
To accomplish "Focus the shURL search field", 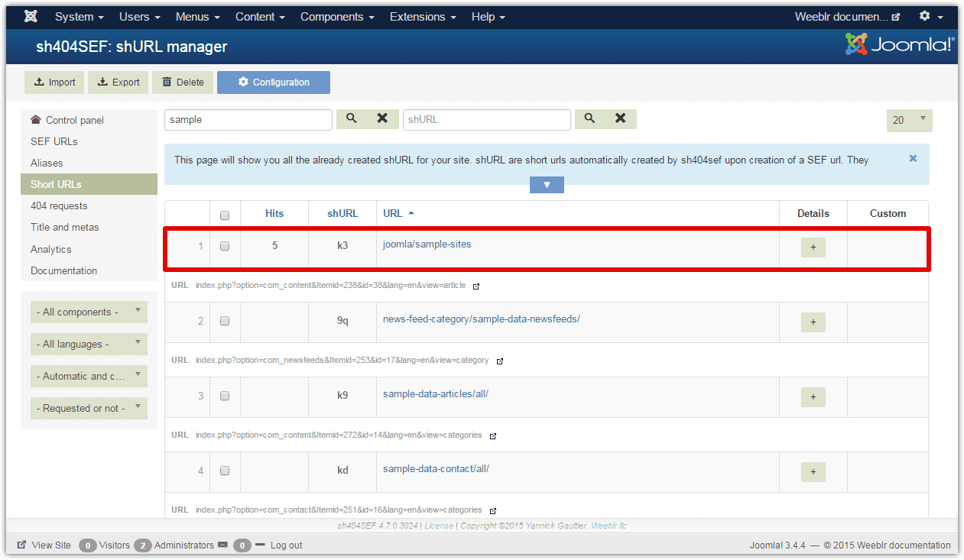I will (x=487, y=120).
